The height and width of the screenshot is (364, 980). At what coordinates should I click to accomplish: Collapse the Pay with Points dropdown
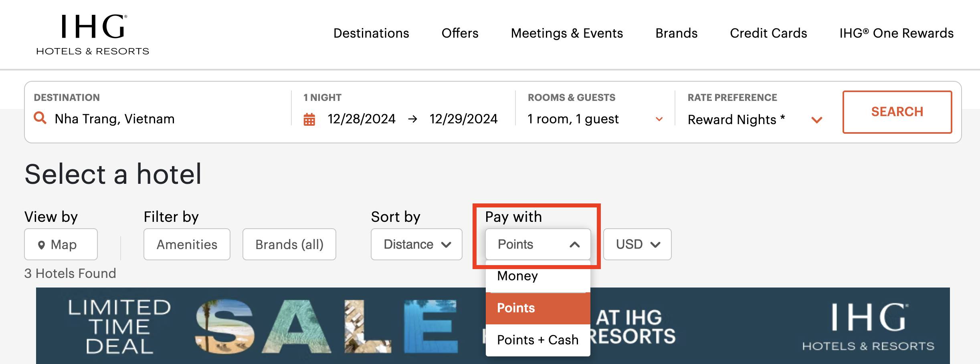[x=537, y=244]
